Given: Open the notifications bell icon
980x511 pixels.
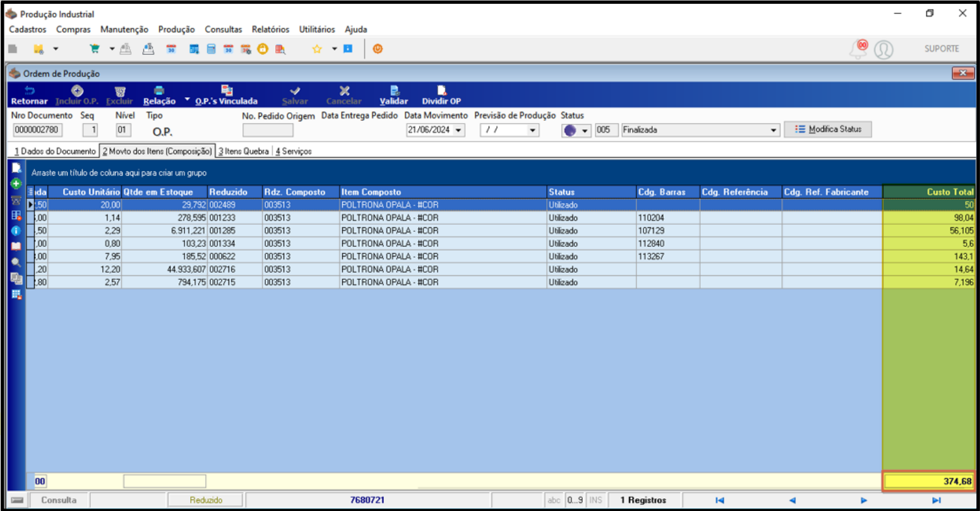Looking at the screenshot, I should click(859, 49).
